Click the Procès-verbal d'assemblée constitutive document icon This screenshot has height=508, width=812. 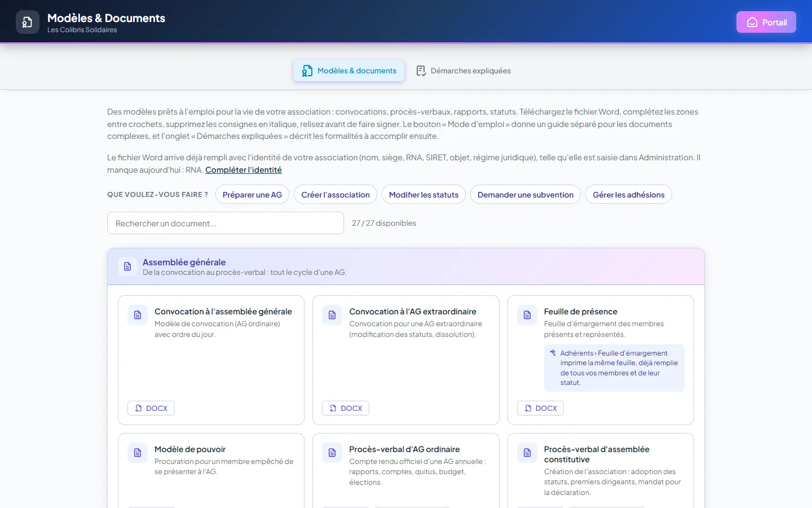point(527,453)
